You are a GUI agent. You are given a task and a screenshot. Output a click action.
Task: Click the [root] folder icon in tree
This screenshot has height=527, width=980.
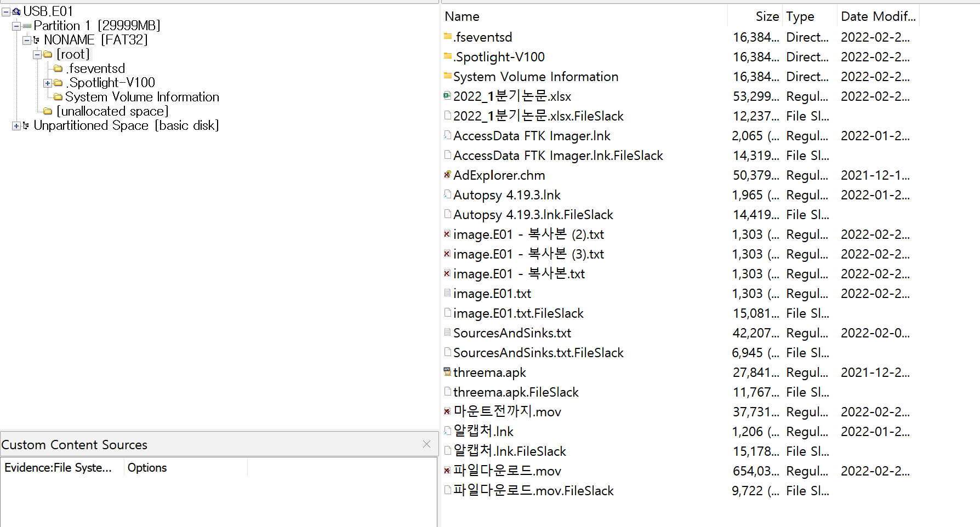[x=48, y=54]
